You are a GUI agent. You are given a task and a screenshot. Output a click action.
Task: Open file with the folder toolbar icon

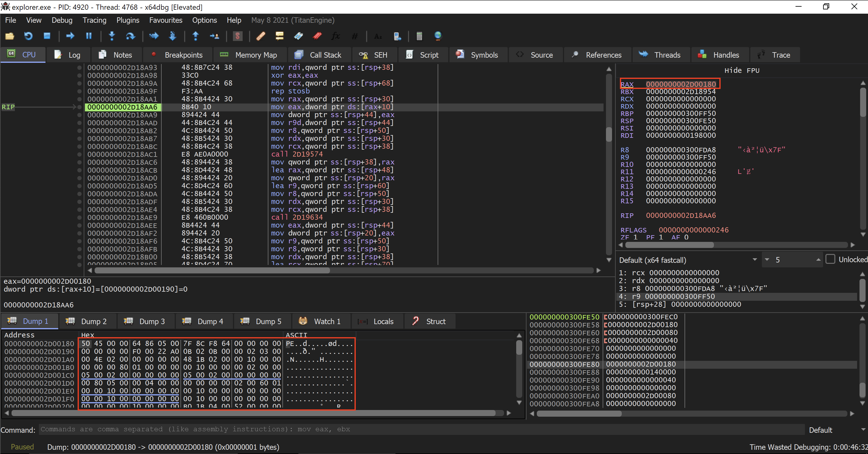pos(9,36)
